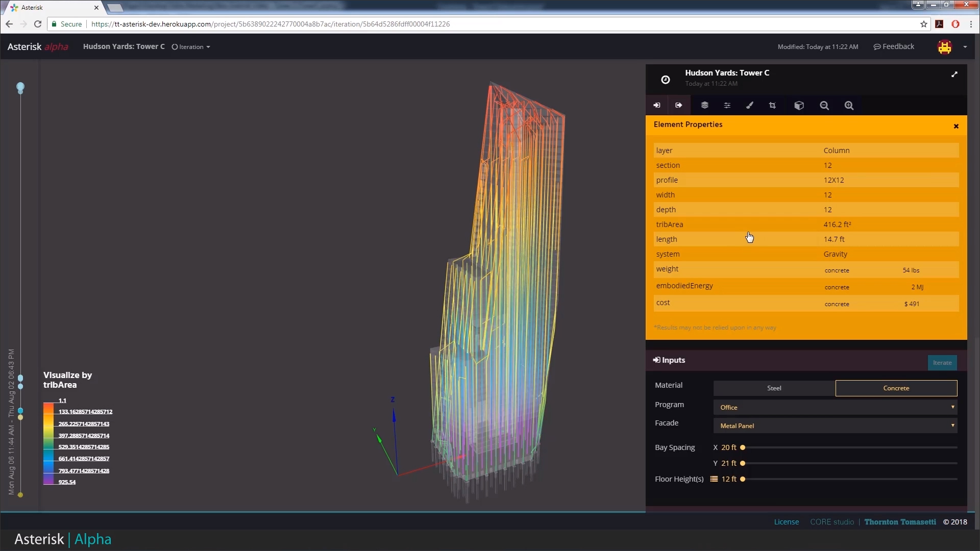Reload the page with browser refresh icon
Screen dimensions: 980x551
click(38, 24)
